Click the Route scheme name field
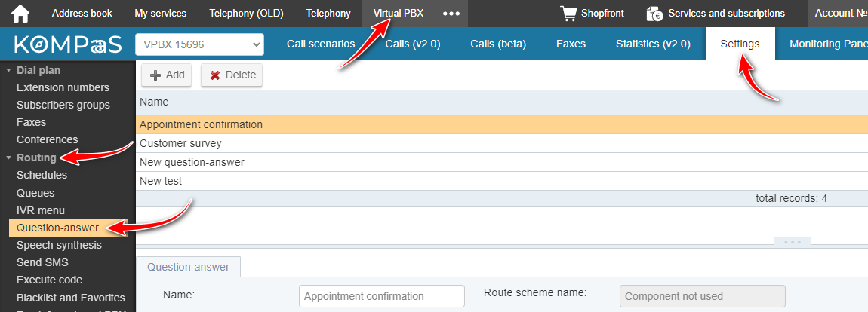Screen dimensions: 868x312 pos(703,296)
